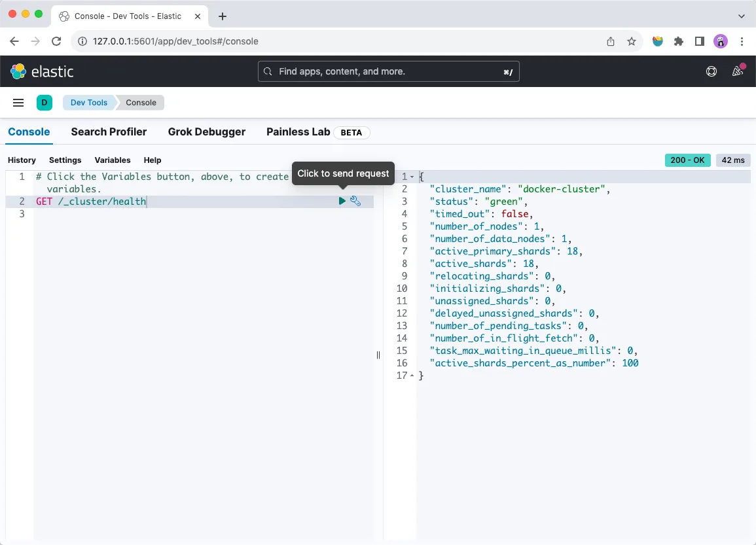Expand the folded region at line 17
The width and height of the screenshot is (756, 545).
412,375
